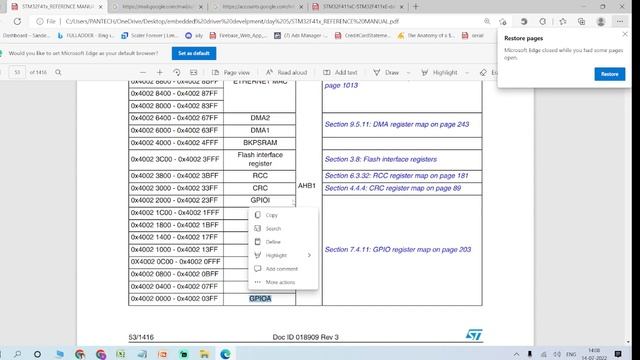Click the PDF find search icon

click(x=58, y=72)
